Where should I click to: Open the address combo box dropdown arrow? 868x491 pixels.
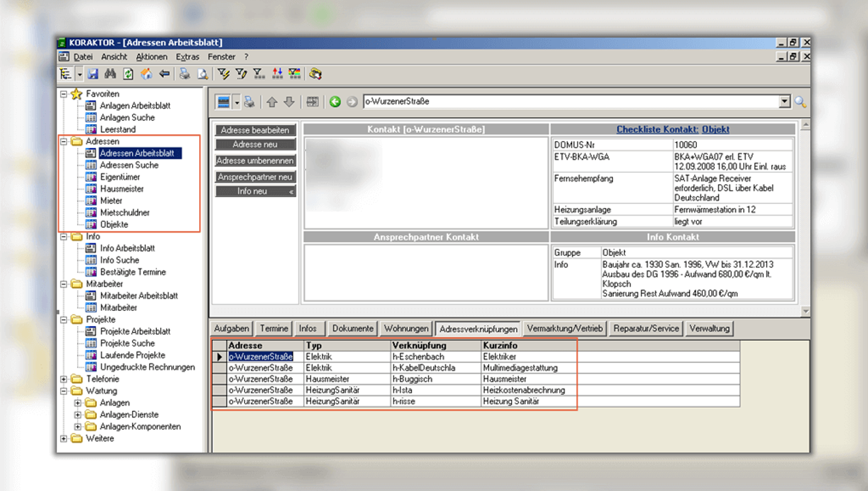(x=784, y=102)
